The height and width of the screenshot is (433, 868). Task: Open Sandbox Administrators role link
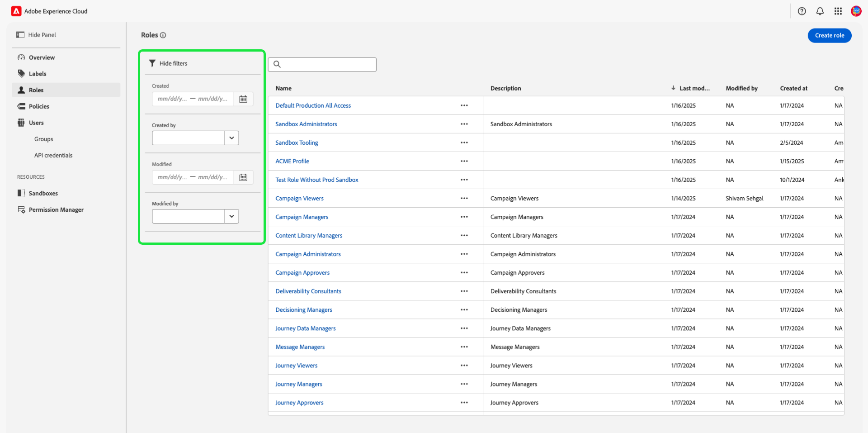(306, 124)
